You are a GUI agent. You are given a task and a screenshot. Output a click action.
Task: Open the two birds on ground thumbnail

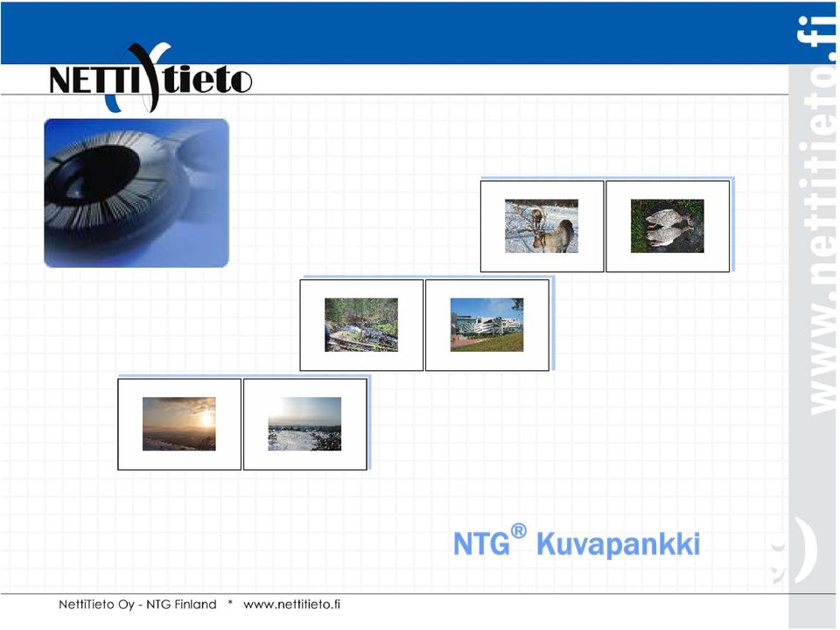tap(667, 226)
